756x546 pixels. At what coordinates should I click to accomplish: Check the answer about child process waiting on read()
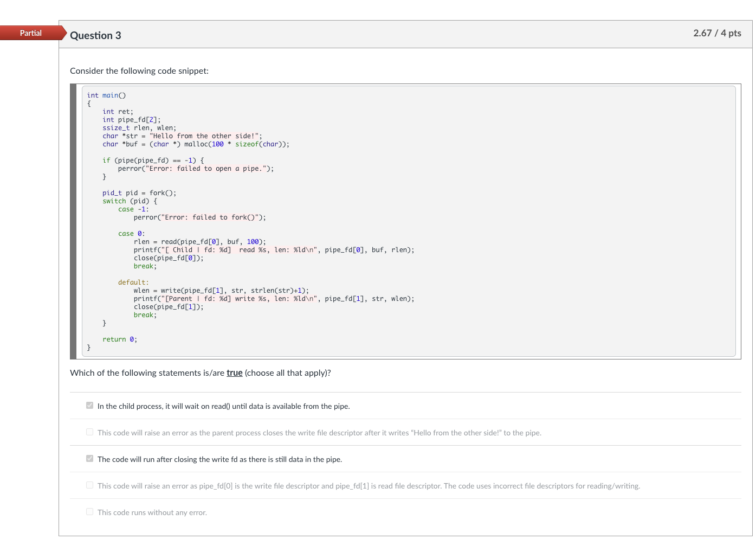tap(89, 405)
